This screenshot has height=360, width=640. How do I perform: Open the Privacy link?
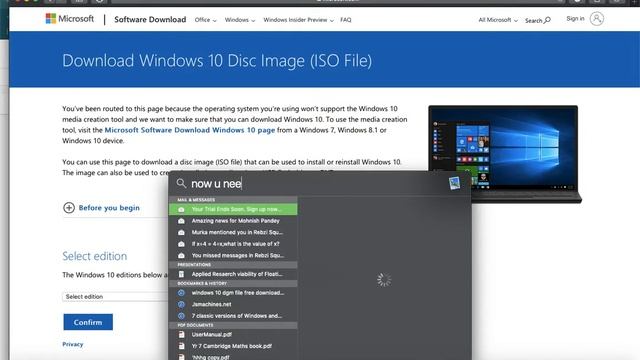(x=73, y=344)
